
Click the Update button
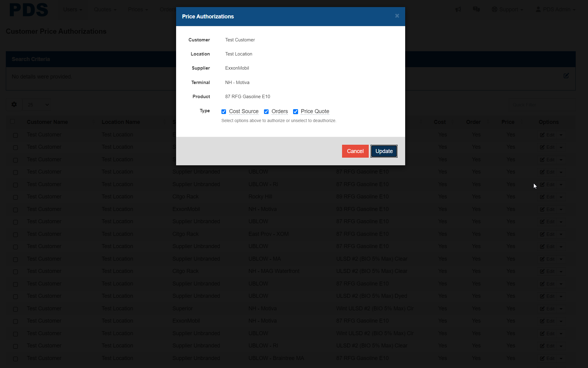coord(384,151)
